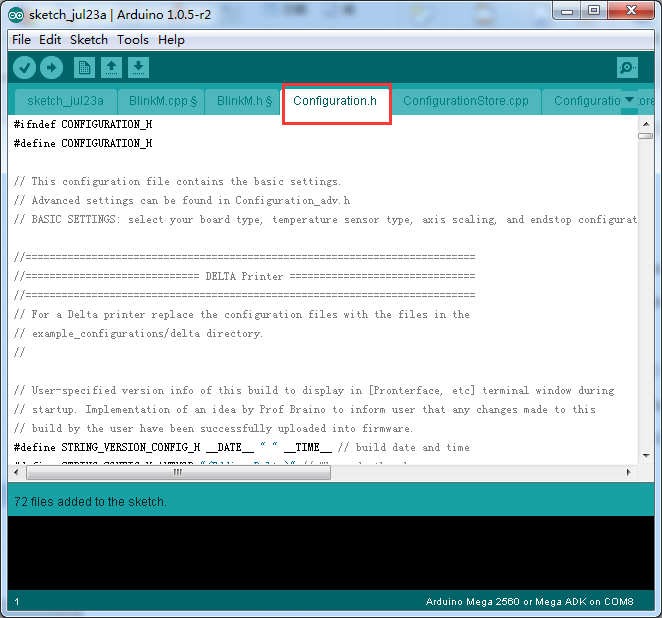Switch to the BlinkM.cpp tab
Viewport: 662px width, 618px height.
click(x=163, y=101)
